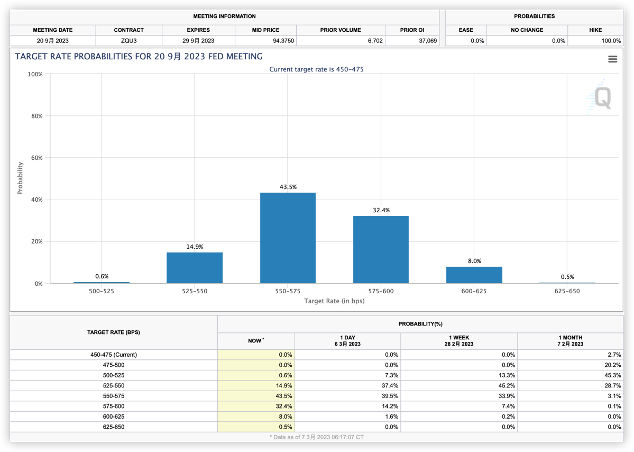Click the 32.4% label above the 575-600 bar
634x452 pixels.
[381, 210]
